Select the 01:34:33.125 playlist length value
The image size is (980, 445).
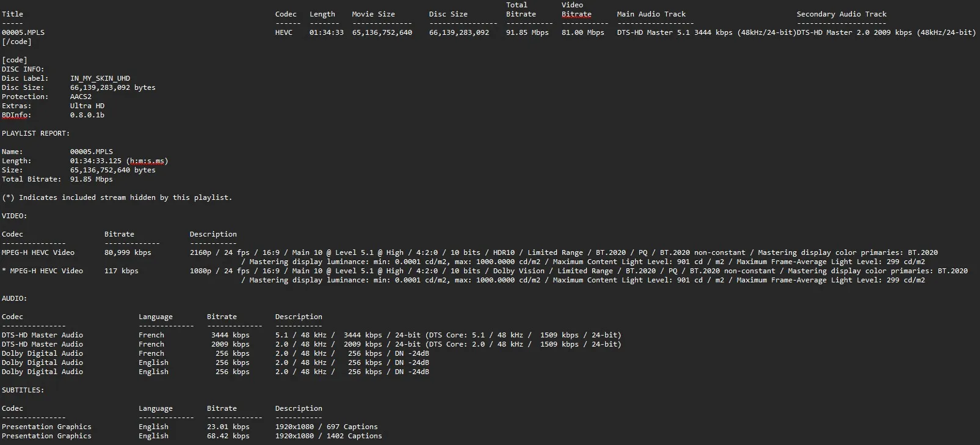pyautogui.click(x=95, y=161)
